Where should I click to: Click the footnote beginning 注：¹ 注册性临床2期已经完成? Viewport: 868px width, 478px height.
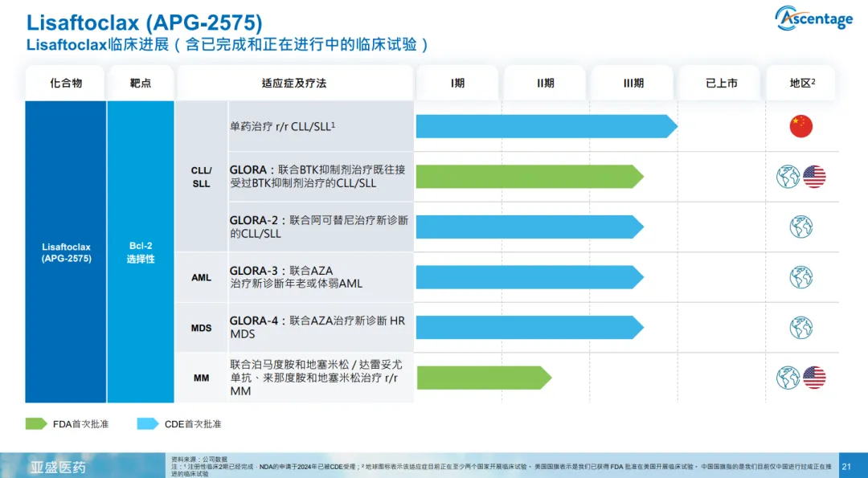coord(502,470)
